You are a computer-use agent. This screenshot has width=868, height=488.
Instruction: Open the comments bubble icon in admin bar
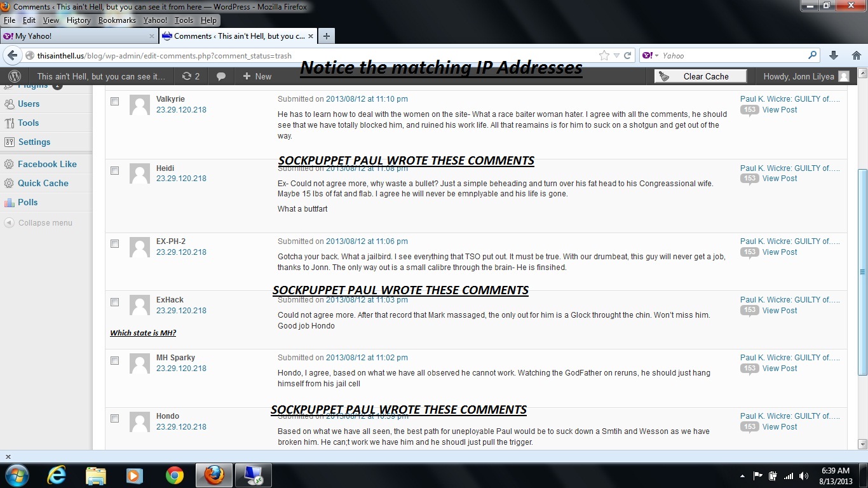coord(221,76)
